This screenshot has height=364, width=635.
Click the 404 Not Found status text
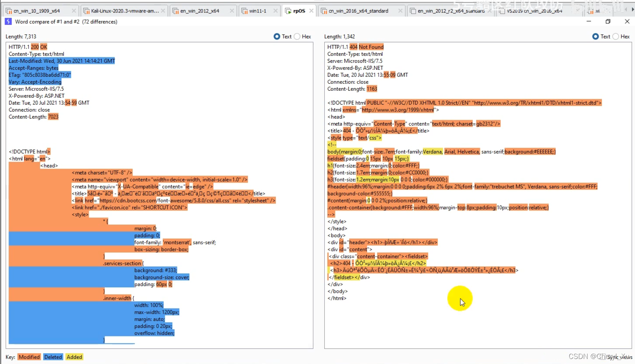(x=367, y=47)
